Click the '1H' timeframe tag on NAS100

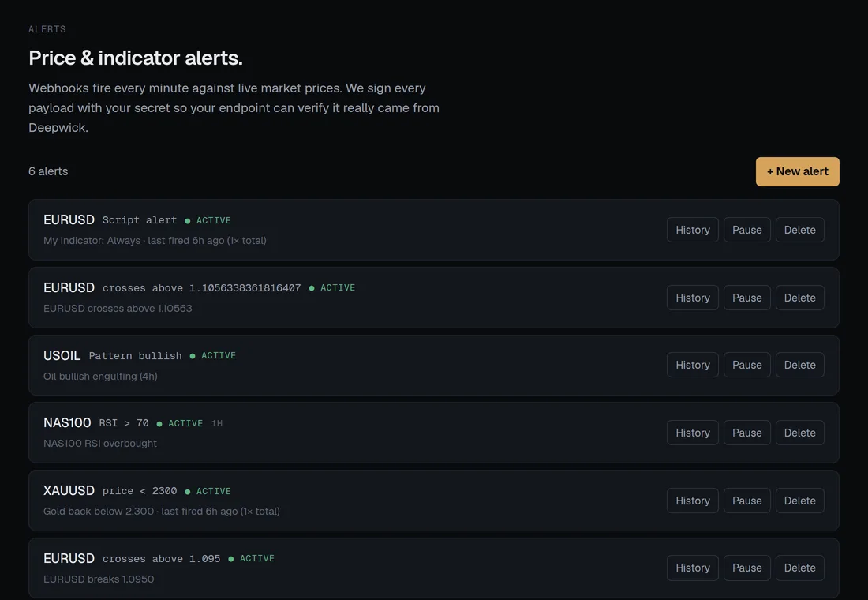(x=216, y=424)
